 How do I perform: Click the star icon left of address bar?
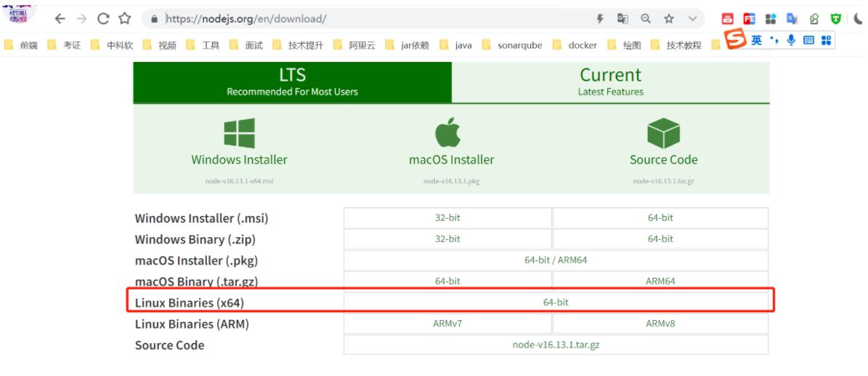(125, 18)
